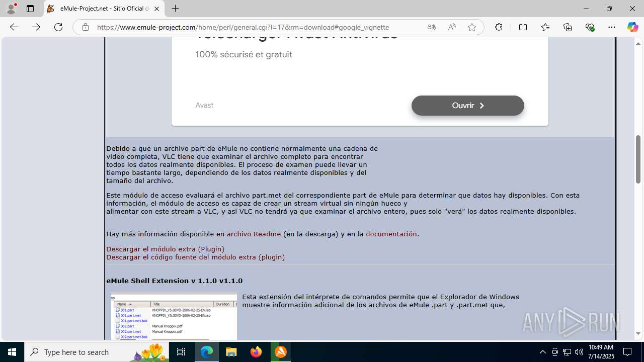Toggle split screen view icon
This screenshot has width=644, height=362.
click(x=523, y=27)
